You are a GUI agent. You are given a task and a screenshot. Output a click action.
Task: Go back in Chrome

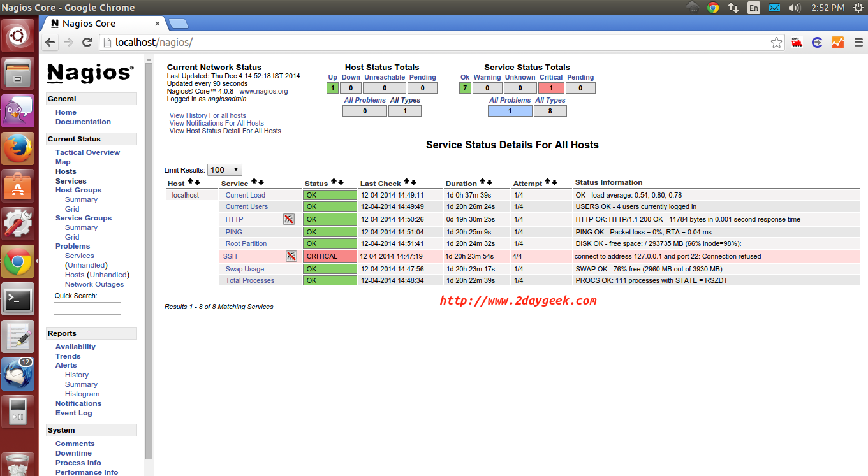50,43
